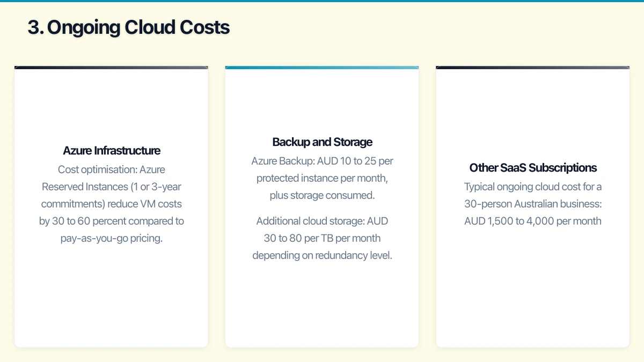
Task: Click the pay-as-you-go pricing line
Action: [111, 238]
